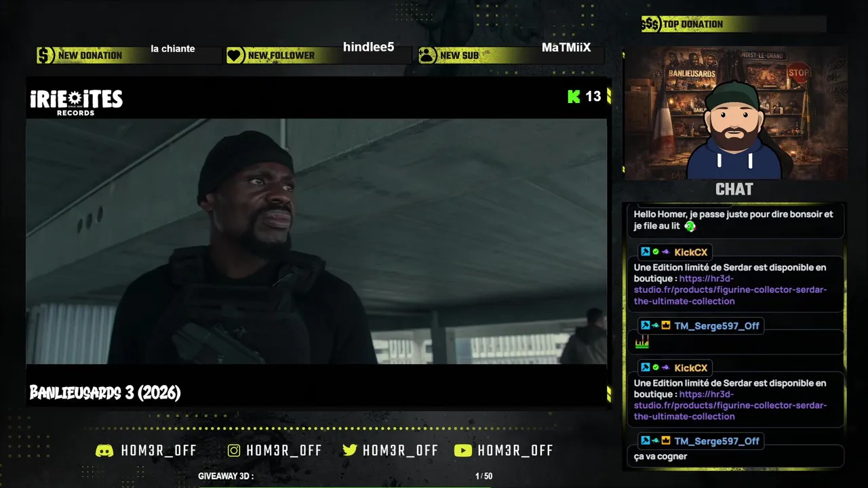Viewport: 868px width, 488px height.
Task: Click the follower name 'hindlee5'
Action: coord(368,47)
